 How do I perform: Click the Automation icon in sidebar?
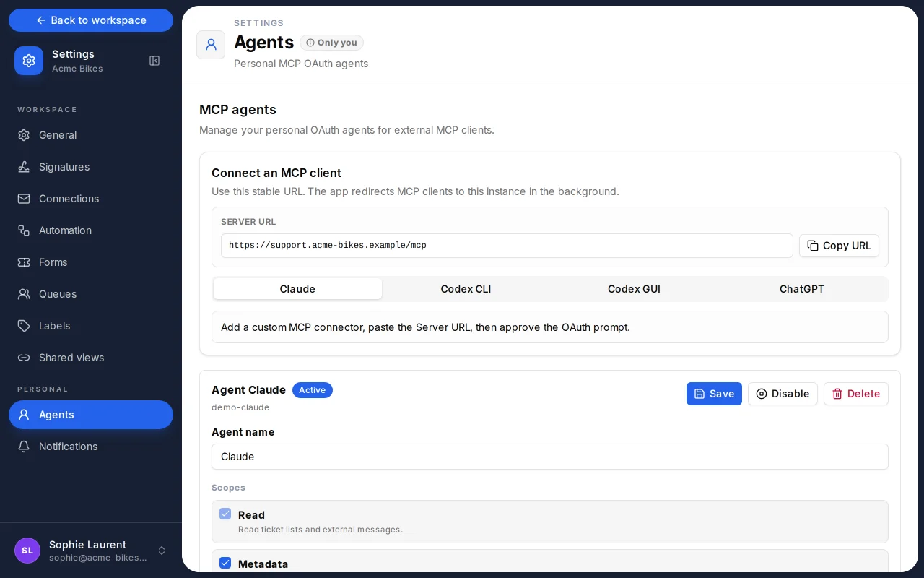(24, 230)
